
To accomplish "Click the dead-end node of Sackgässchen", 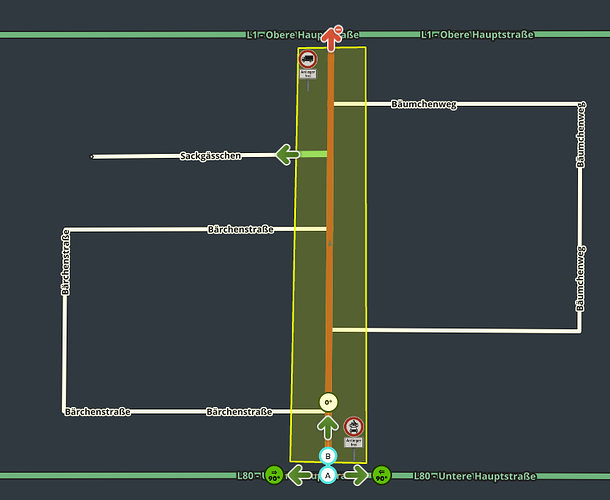I will point(92,156).
